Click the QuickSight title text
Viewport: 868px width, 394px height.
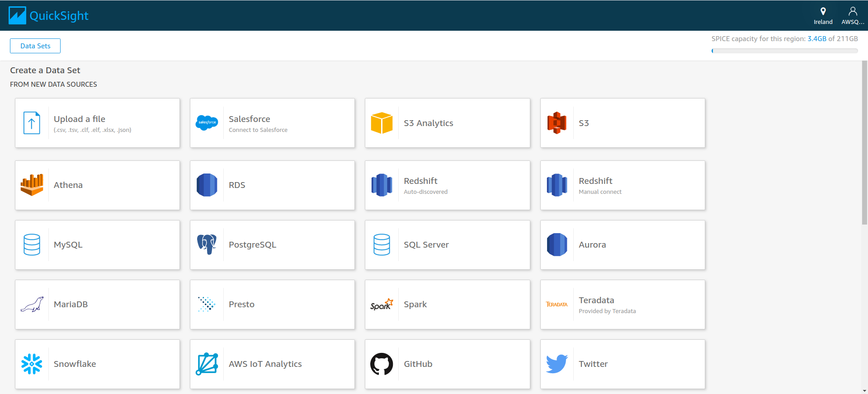(59, 16)
